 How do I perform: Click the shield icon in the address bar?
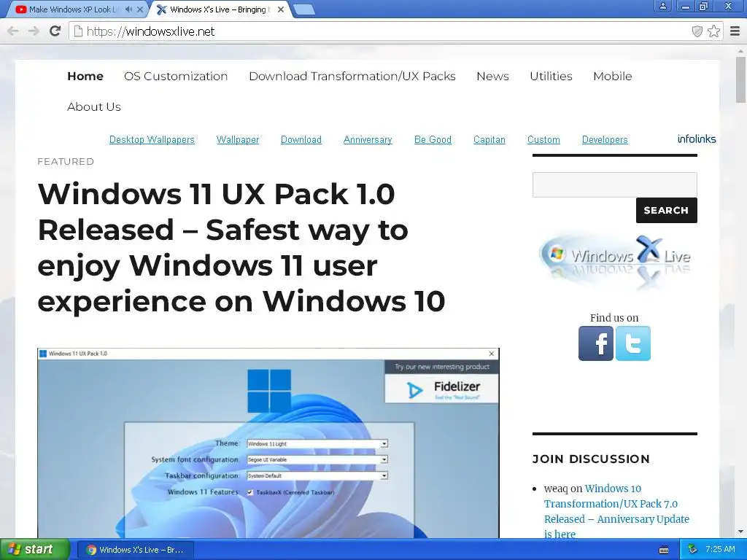tap(697, 31)
